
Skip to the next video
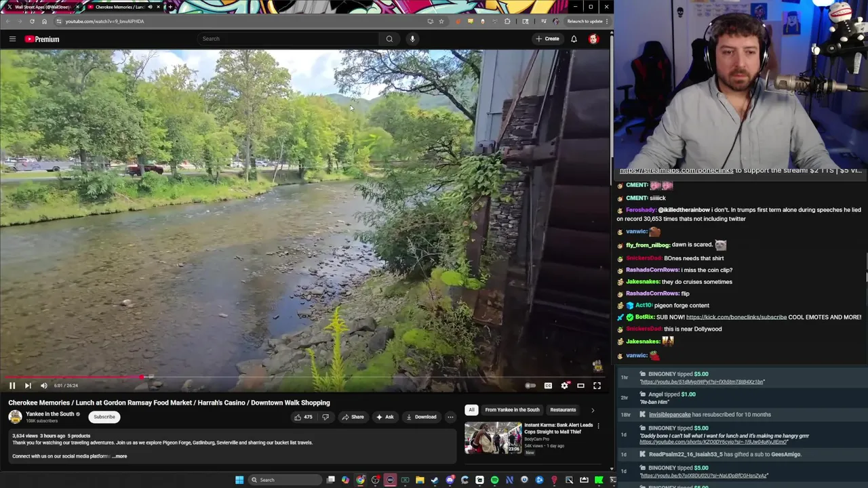28,386
